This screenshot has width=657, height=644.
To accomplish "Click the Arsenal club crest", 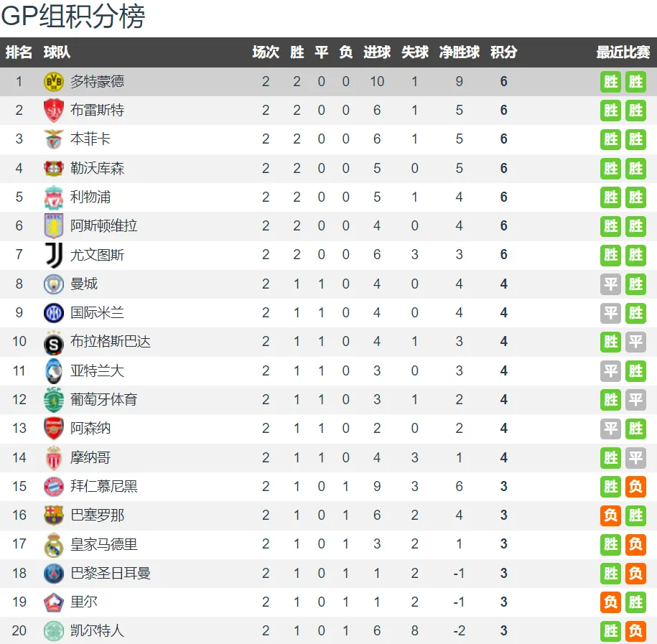I will coord(54,428).
